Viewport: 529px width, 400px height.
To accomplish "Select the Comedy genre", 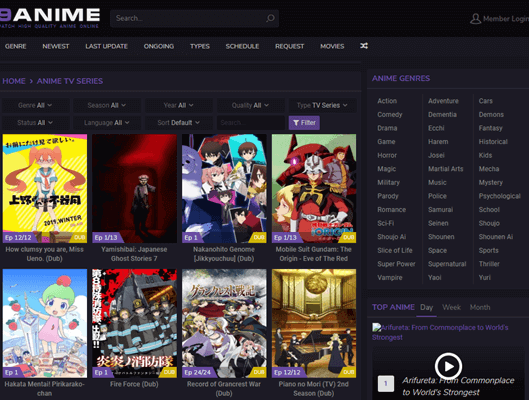I will click(x=390, y=115).
